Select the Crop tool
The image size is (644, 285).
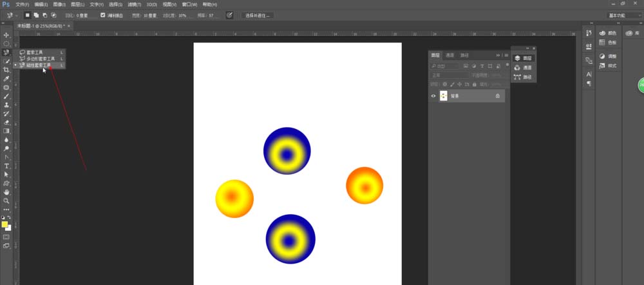pyautogui.click(x=6, y=70)
